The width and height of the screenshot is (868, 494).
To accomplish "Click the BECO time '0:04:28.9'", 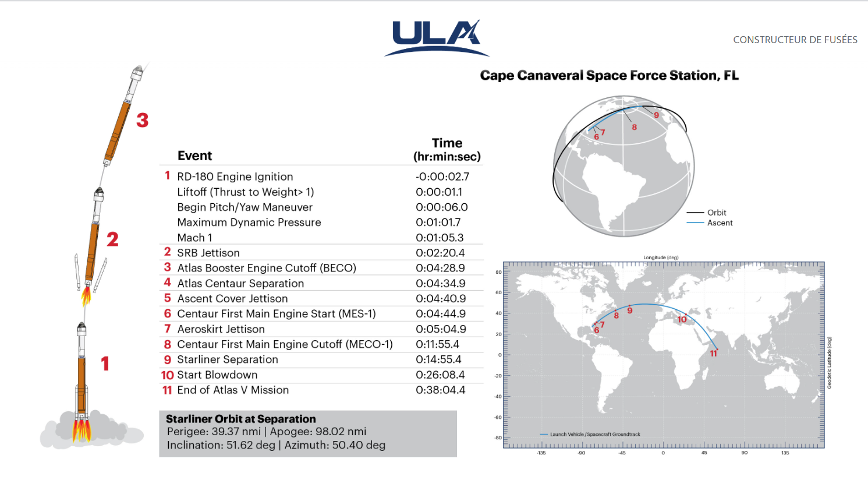I will pos(440,268).
